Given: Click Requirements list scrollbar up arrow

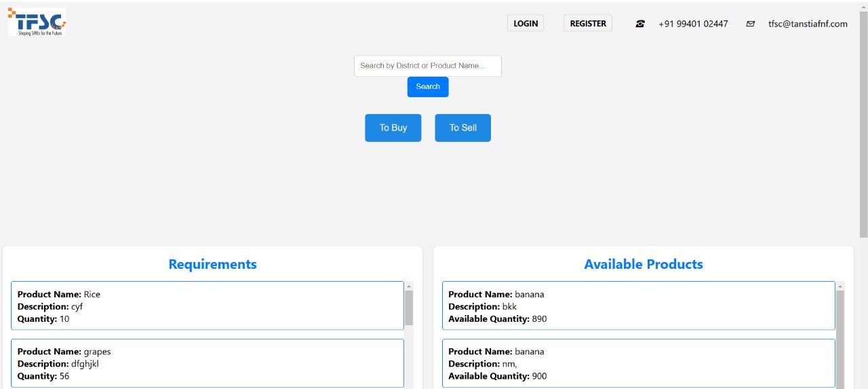Looking at the screenshot, I should pyautogui.click(x=409, y=286).
